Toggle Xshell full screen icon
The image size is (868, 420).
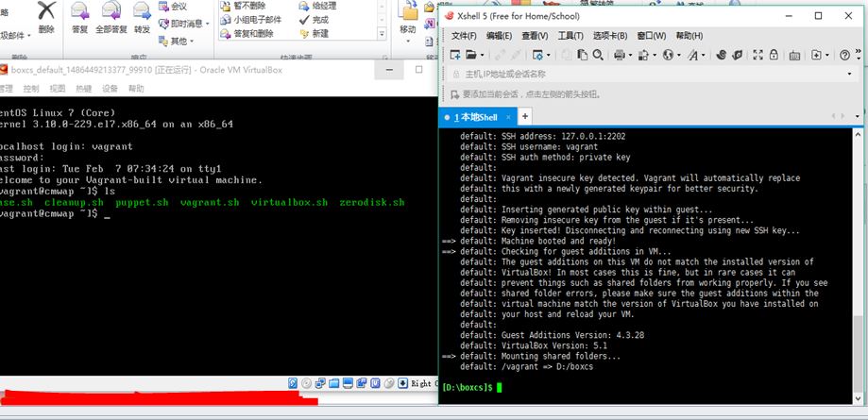tap(757, 55)
